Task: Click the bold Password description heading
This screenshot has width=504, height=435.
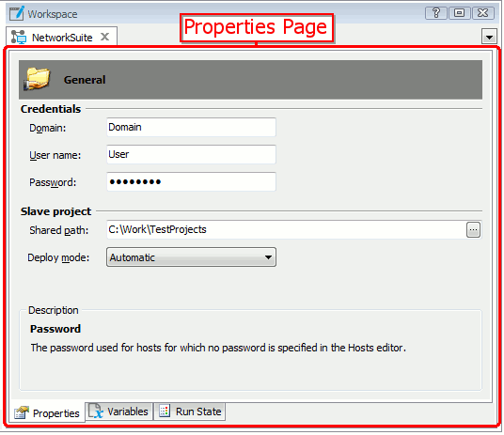Action: tap(55, 329)
